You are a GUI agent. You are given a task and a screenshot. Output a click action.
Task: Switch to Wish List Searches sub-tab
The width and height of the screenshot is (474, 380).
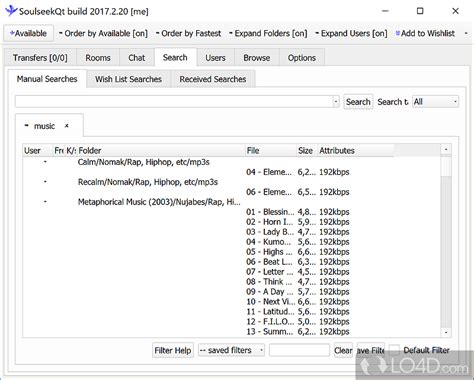tap(128, 79)
